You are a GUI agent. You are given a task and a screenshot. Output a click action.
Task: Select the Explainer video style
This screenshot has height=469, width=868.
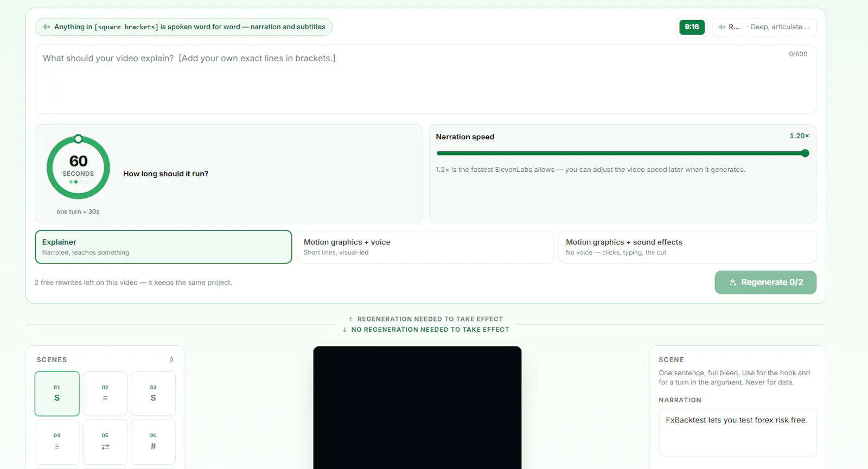[x=163, y=247]
